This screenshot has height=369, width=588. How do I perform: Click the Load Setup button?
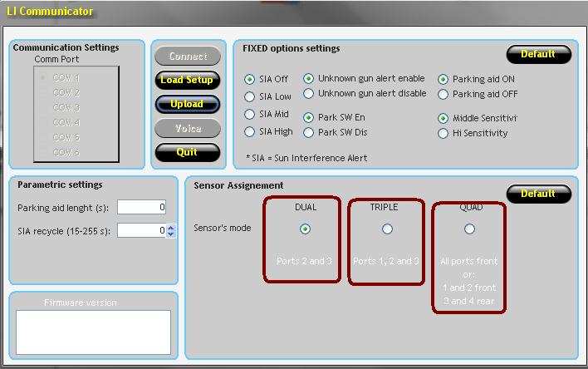tap(187, 81)
